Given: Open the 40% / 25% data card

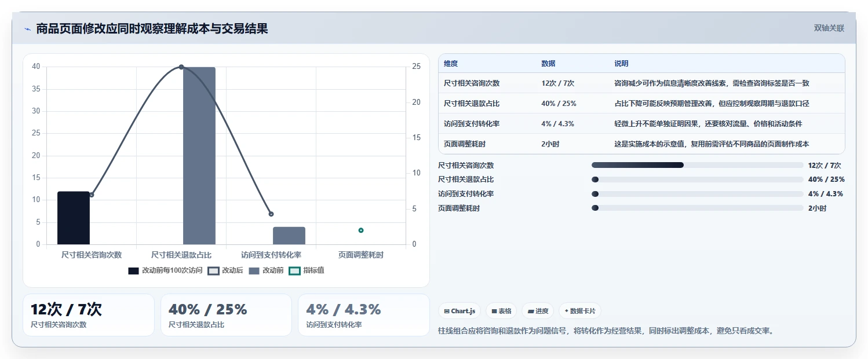Looking at the screenshot, I should click(226, 315).
